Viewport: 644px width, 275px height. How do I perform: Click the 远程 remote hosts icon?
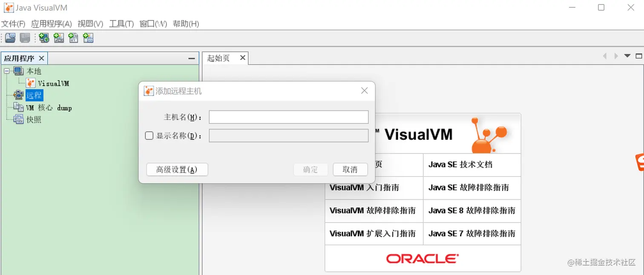point(19,95)
